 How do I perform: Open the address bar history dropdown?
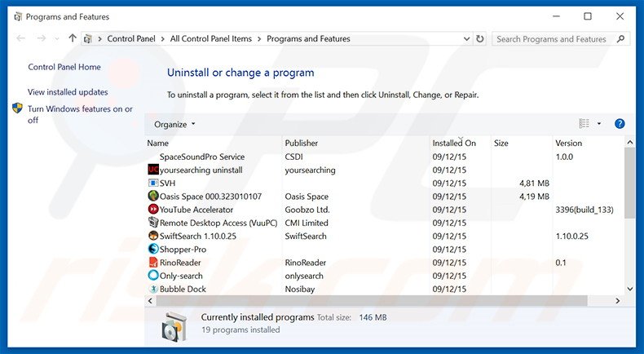[x=466, y=39]
